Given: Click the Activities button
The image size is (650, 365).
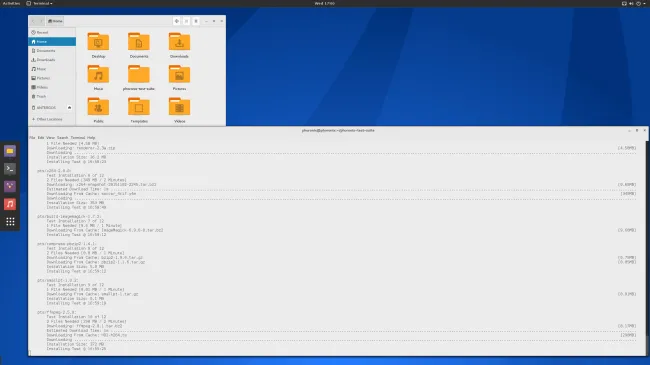Looking at the screenshot, I should point(11,3).
